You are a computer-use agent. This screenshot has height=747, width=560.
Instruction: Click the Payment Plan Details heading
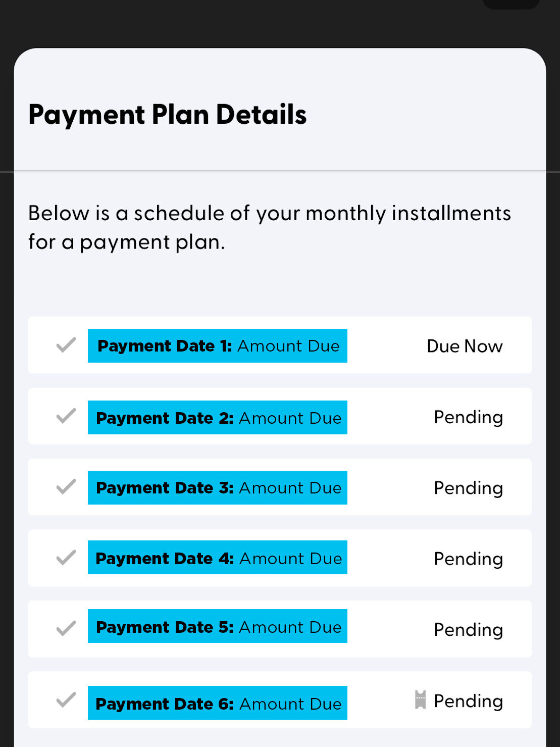[168, 115]
